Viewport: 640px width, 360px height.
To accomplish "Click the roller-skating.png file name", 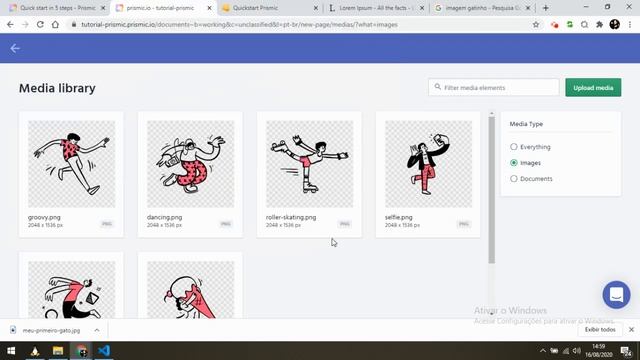I will tap(291, 217).
